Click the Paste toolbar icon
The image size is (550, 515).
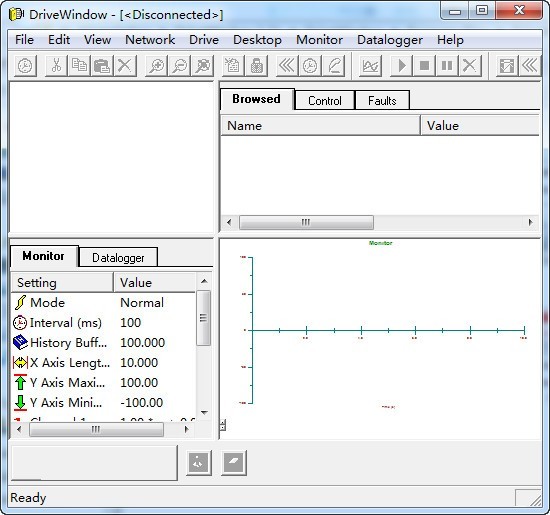102,66
